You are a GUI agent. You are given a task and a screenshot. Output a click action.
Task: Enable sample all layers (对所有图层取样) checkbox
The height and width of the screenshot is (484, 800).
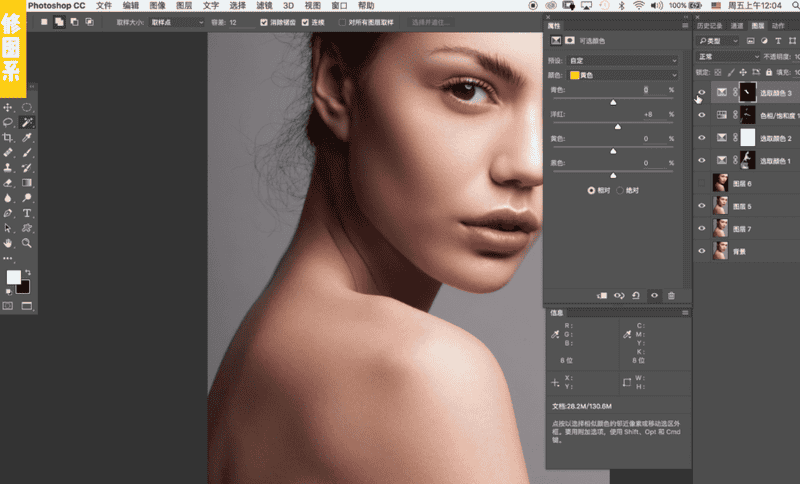click(342, 22)
